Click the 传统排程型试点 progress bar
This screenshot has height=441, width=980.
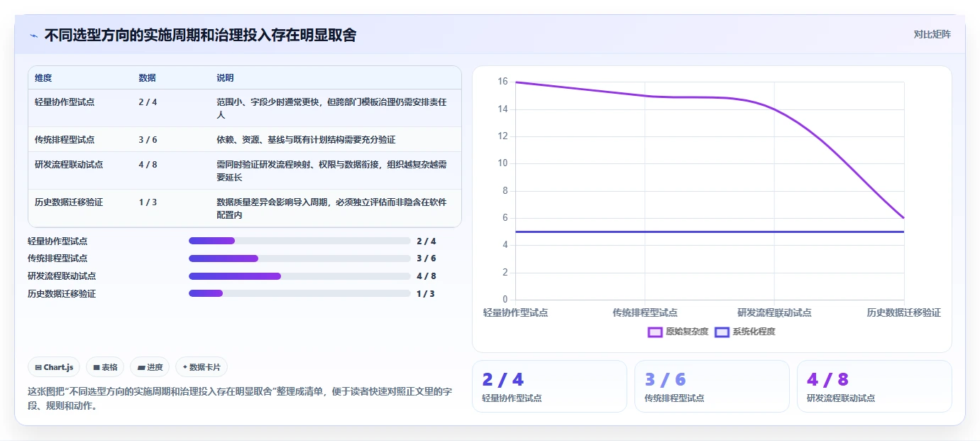(299, 258)
